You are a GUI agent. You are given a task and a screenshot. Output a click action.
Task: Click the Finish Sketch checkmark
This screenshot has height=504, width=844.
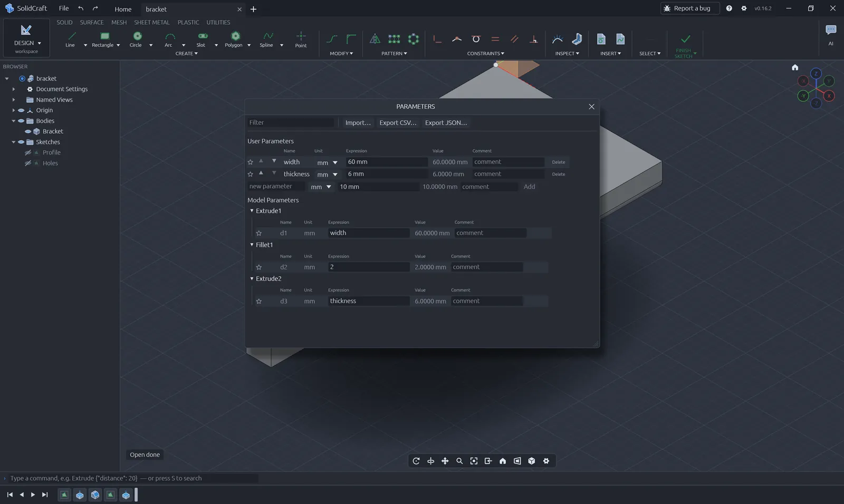tap(685, 39)
